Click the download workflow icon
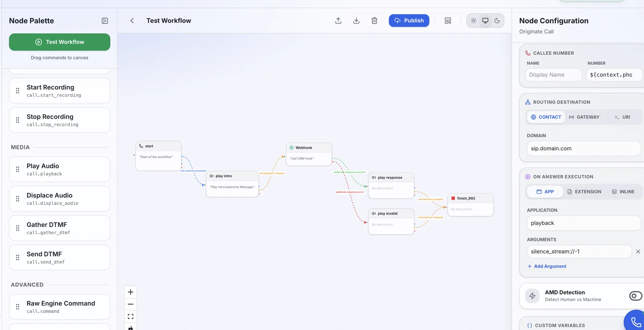Image resolution: width=644 pixels, height=330 pixels. (x=356, y=21)
